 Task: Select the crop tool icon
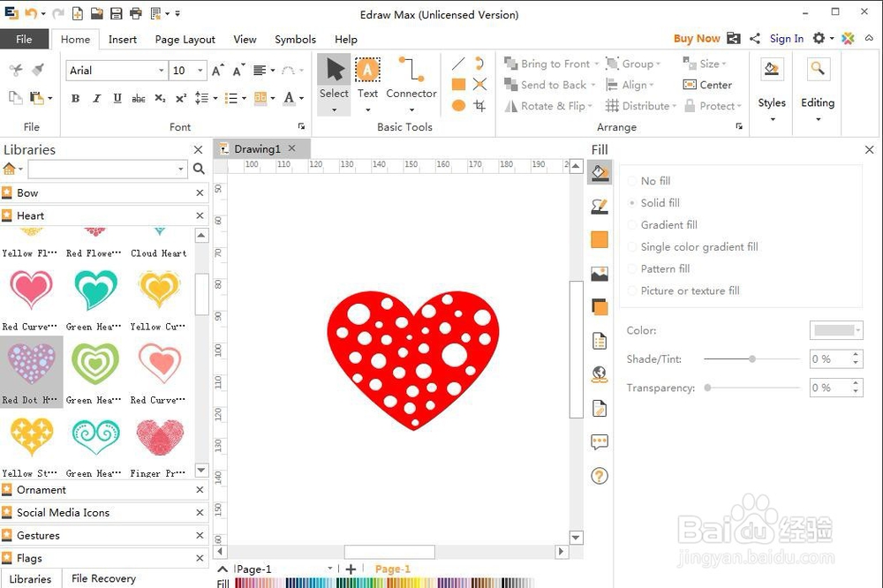point(479,105)
